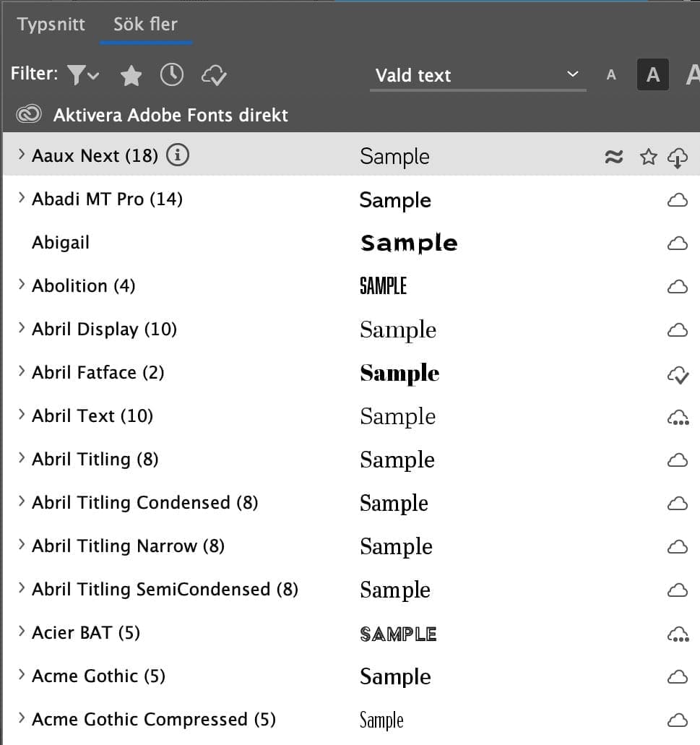
Task: Select the Aaux Next Sample preview
Action: pos(394,157)
